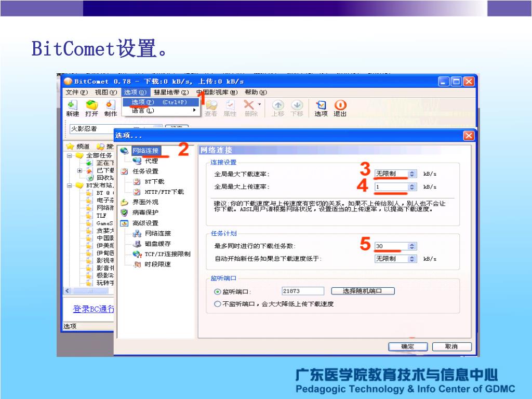Select 磁盘缓存 in the options tree
This screenshot has width=532, height=399.
tap(158, 244)
